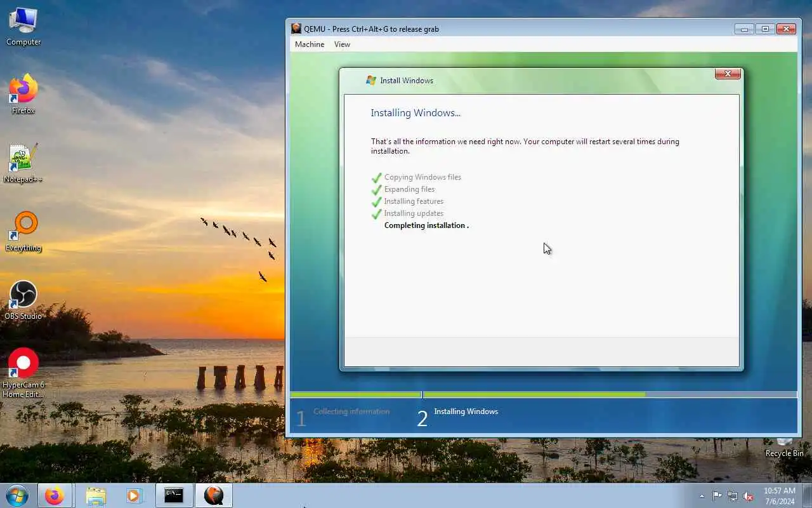
Task: Open the Action Center flag icon
Action: coord(717,496)
